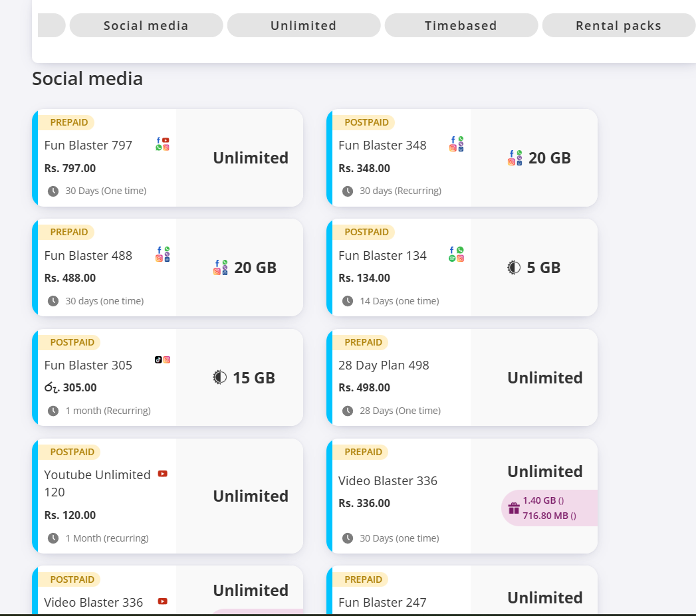
Task: Click POSTPAID badge on Fun Blaster 348
Action: [364, 122]
